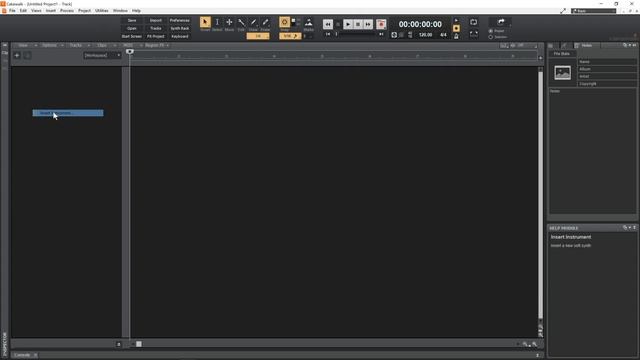Open the Insert menu
Image resolution: width=640 pixels, height=360 pixels.
point(51,11)
